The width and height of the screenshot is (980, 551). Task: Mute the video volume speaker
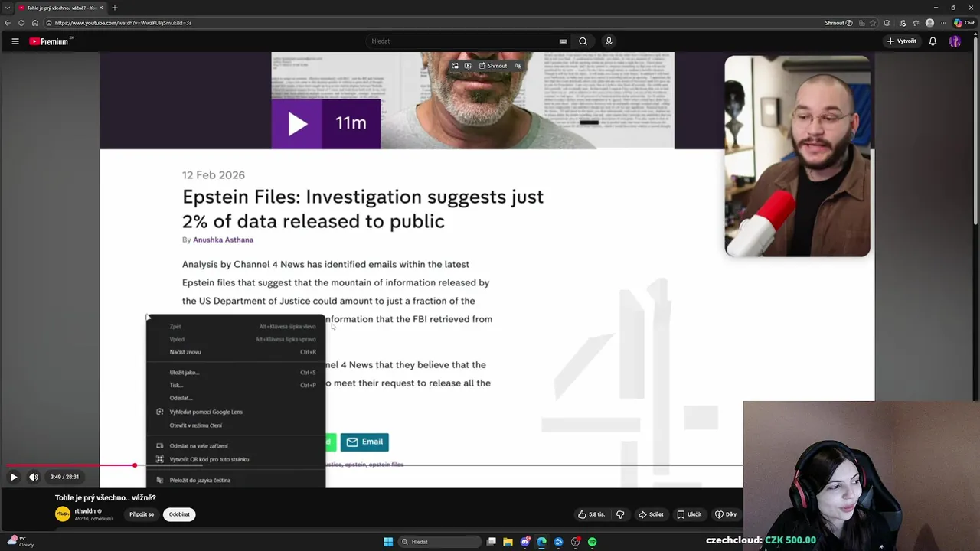click(34, 477)
